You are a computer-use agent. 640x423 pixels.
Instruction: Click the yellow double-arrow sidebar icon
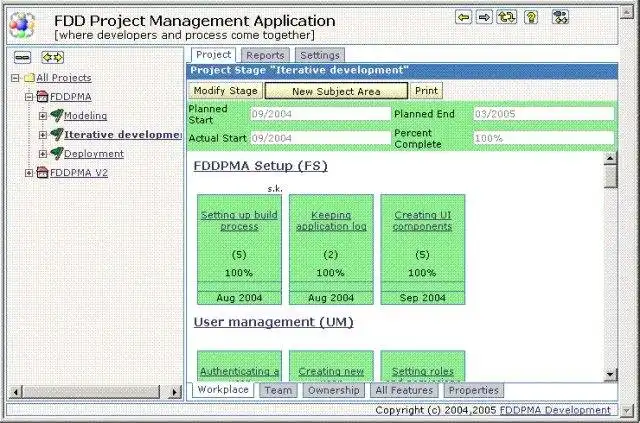click(x=53, y=57)
